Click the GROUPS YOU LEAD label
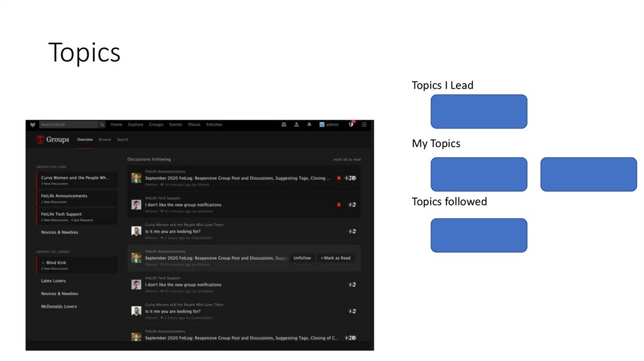 point(52,167)
